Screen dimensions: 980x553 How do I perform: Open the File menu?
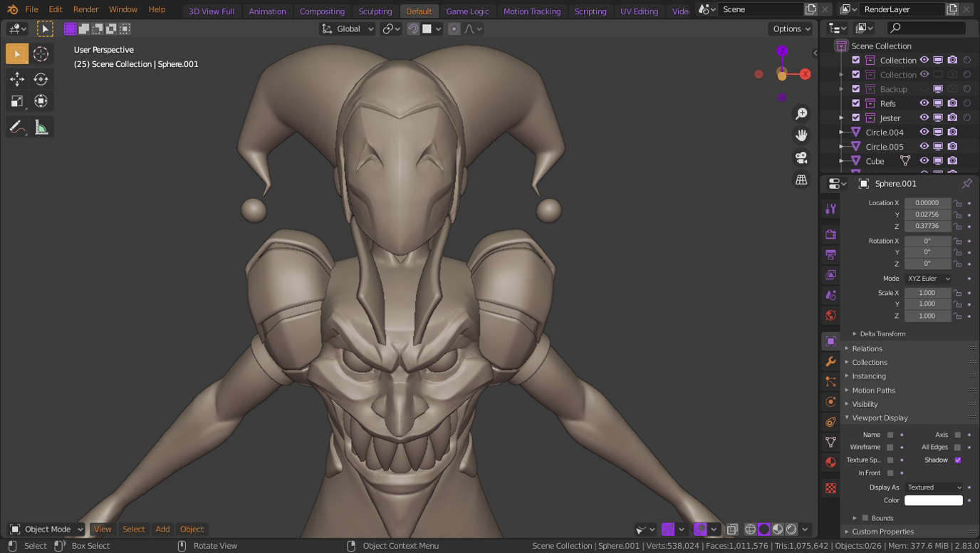click(31, 9)
